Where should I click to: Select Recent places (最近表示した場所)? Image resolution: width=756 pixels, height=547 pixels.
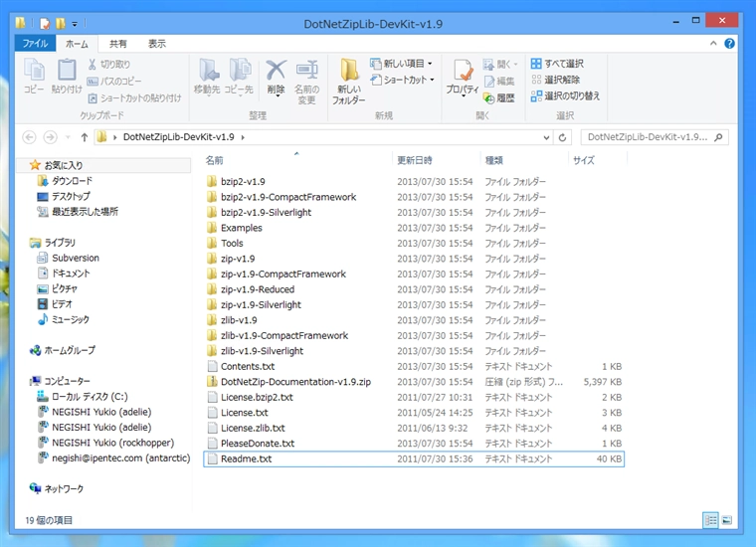pos(79,212)
